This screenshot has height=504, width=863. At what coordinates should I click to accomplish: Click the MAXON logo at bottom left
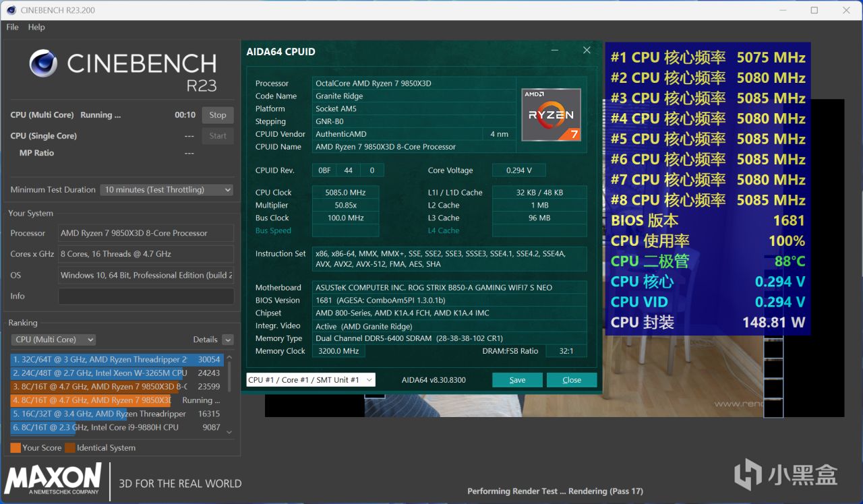(x=53, y=478)
